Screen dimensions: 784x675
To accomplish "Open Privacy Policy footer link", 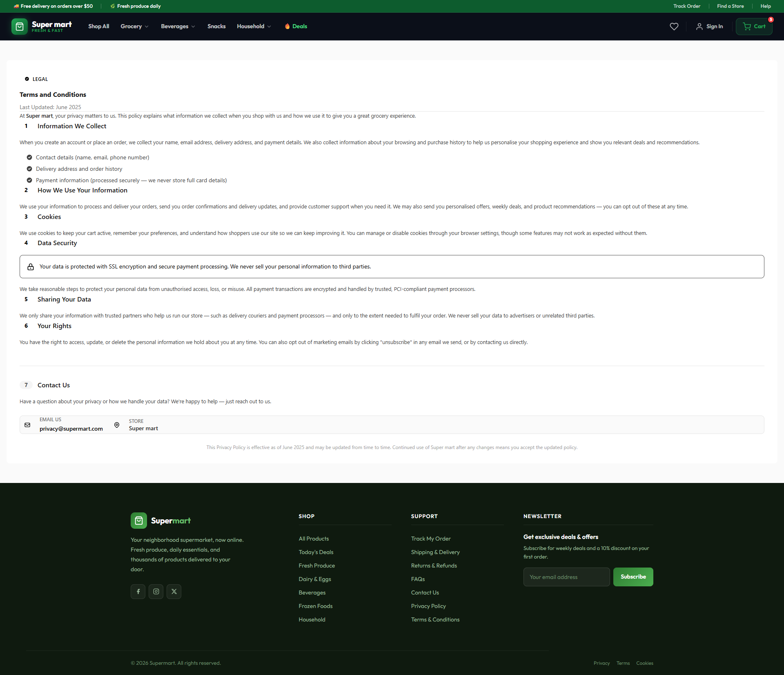I will click(x=428, y=606).
